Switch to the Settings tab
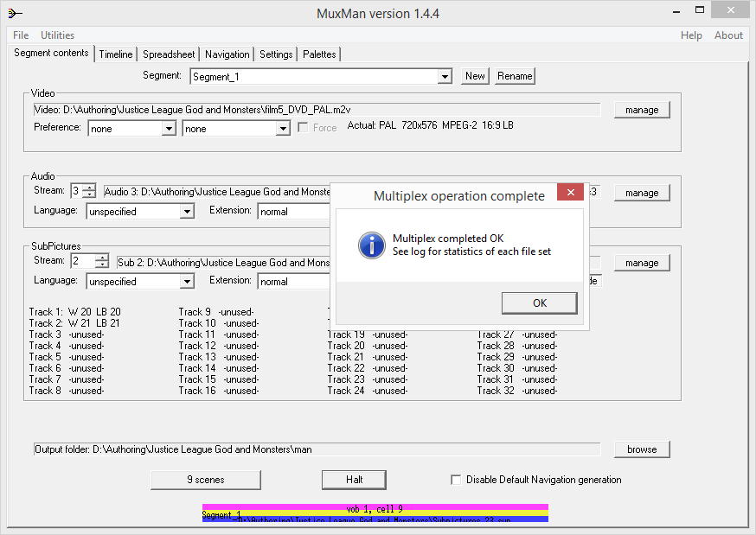This screenshot has width=756, height=535. pos(276,54)
